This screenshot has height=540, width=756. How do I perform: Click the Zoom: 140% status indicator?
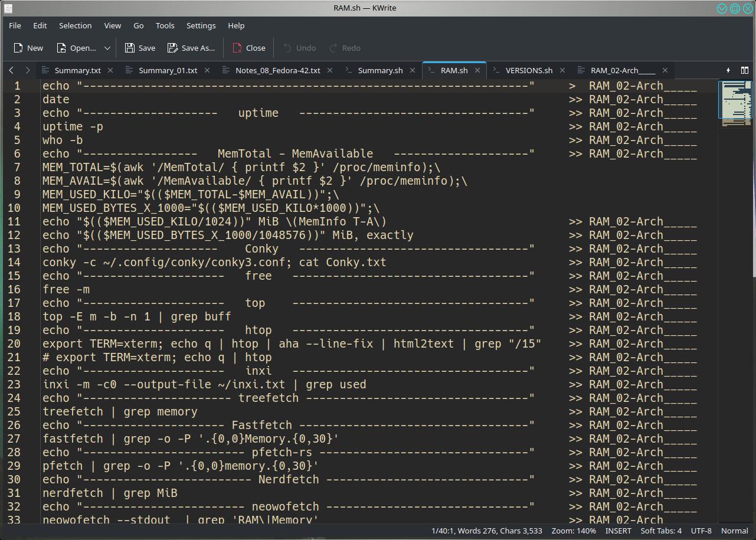coord(574,531)
